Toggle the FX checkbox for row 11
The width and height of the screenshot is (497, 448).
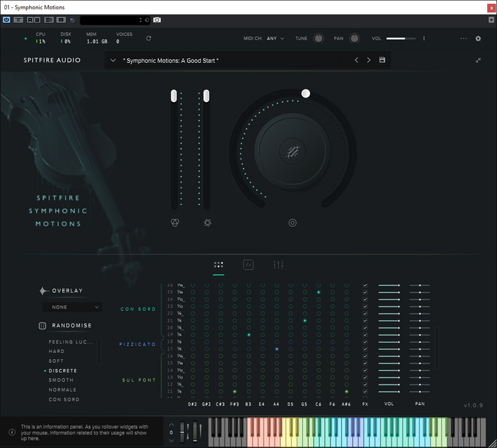365,392
